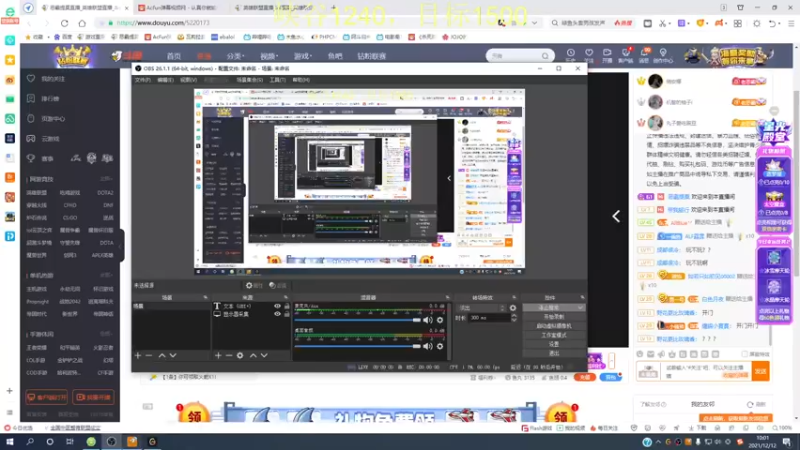
Task: Open Windows notification center icon
Action: (x=787, y=442)
